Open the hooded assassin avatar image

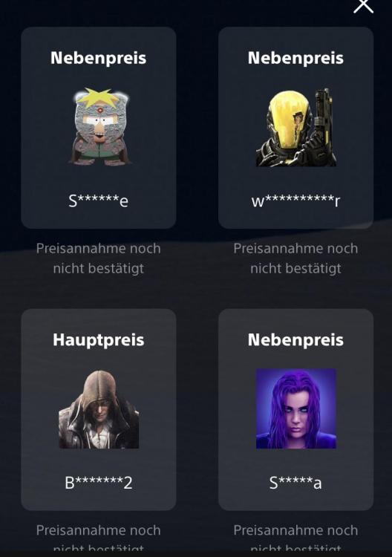[99, 409]
